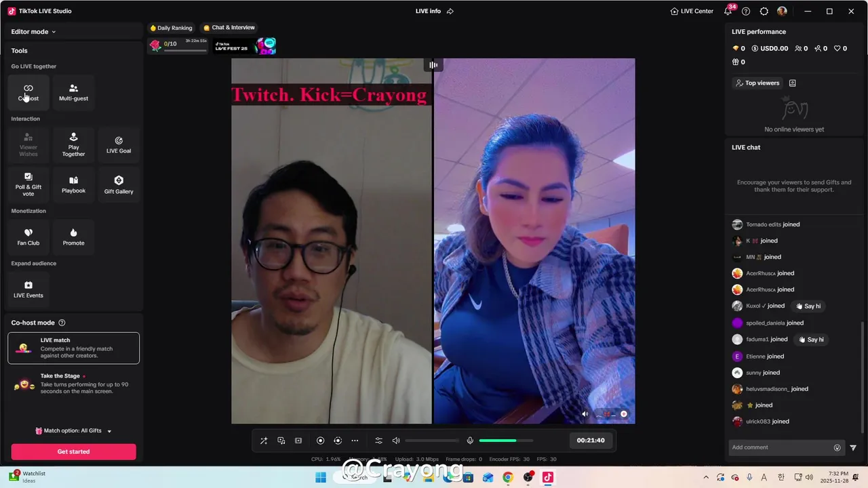
Task: Send the comment with arrow icon
Action: 853,447
